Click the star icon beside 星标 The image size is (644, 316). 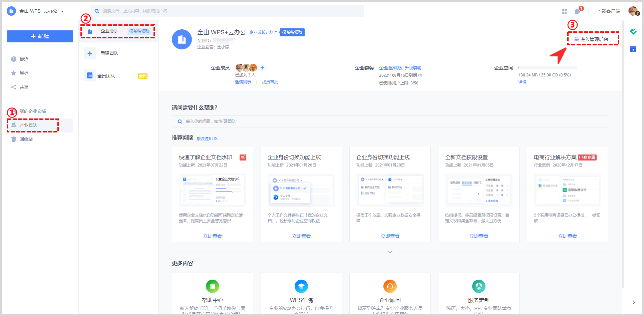(x=14, y=73)
